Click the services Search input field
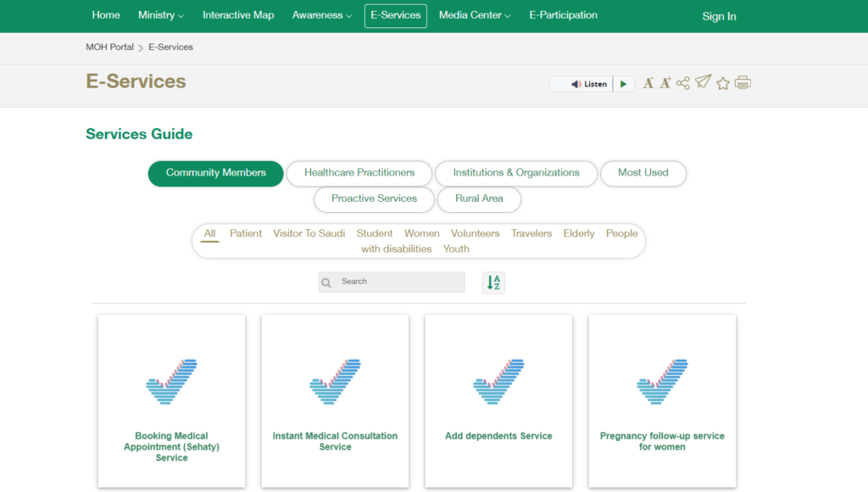Viewport: 868px width, 492px height. [398, 282]
